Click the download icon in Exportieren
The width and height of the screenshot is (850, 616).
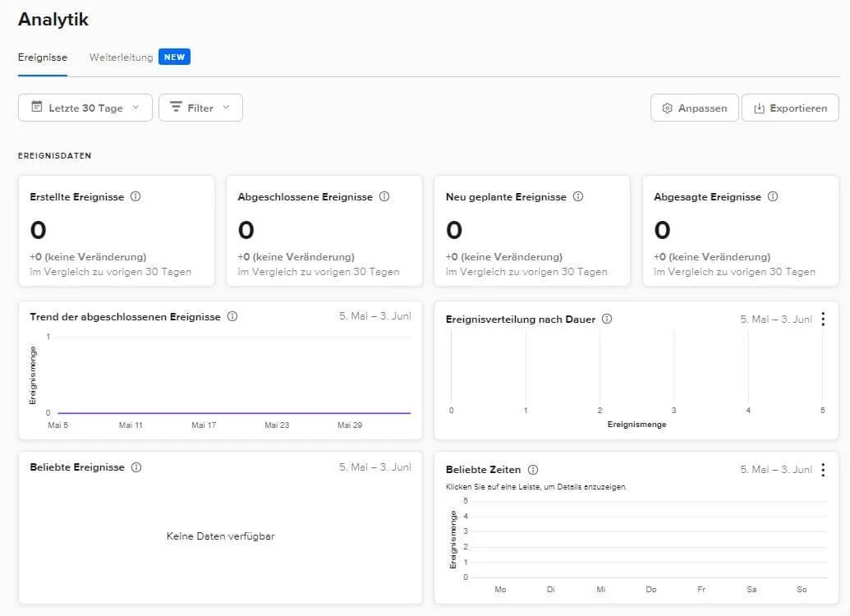coord(759,108)
